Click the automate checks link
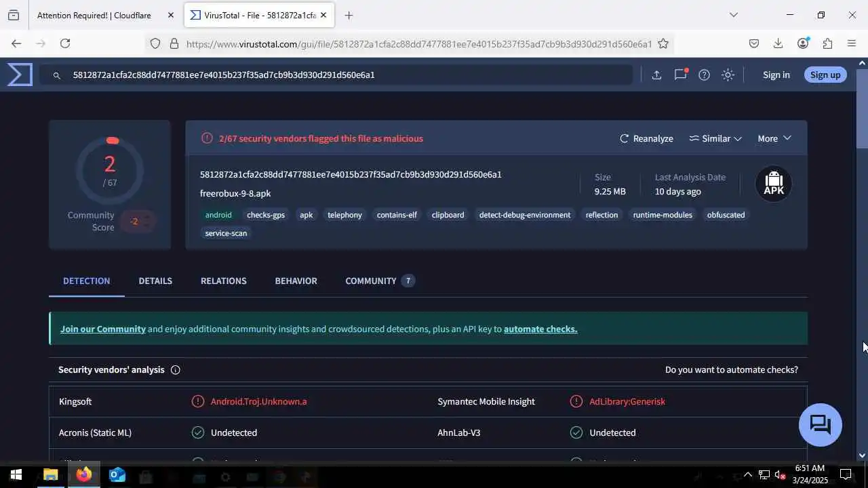The height and width of the screenshot is (488, 868). pos(540,329)
